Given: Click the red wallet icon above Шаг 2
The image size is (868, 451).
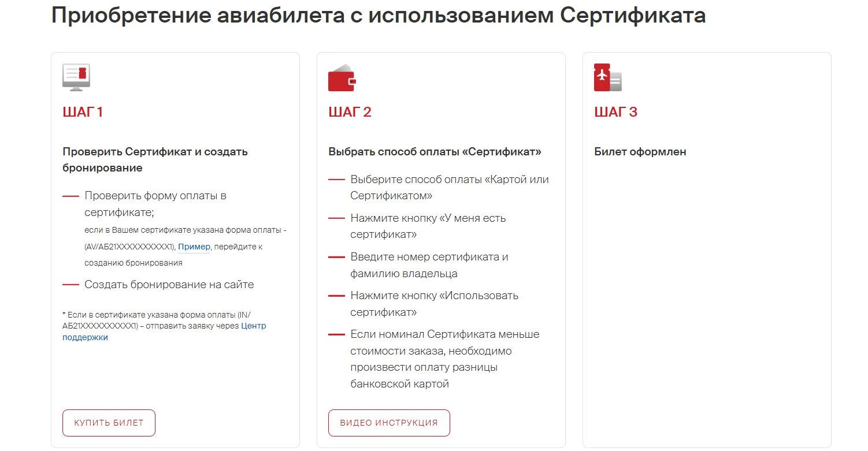Looking at the screenshot, I should (x=342, y=77).
